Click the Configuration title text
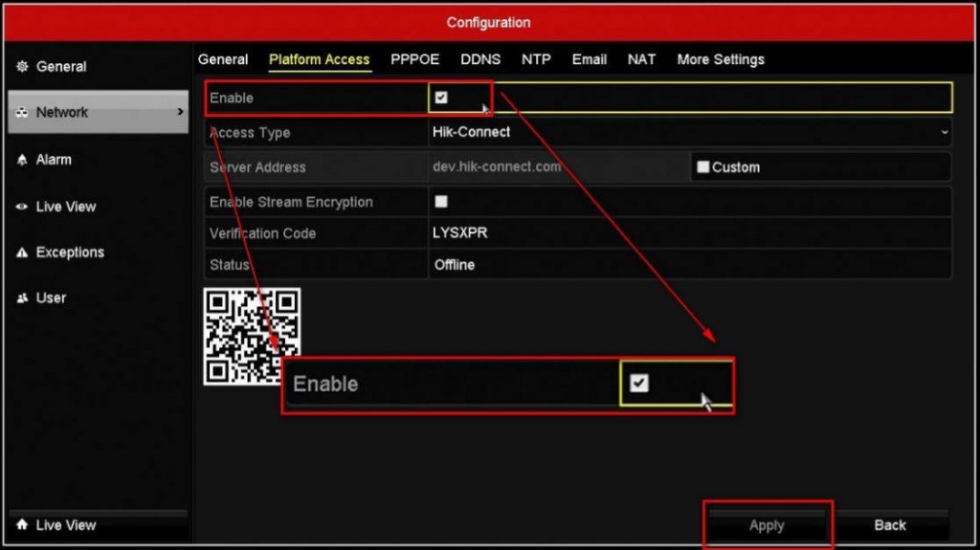980x550 pixels. [488, 23]
